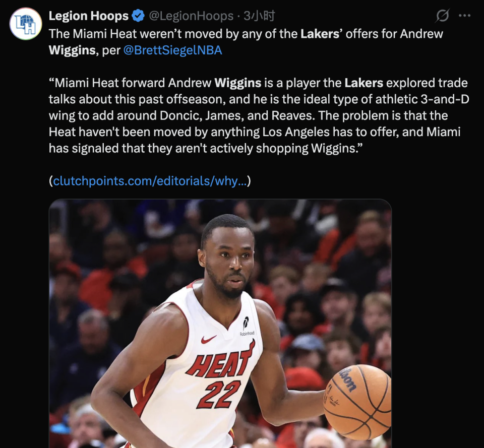Open the clutchpoints.com editorials link

point(150,181)
